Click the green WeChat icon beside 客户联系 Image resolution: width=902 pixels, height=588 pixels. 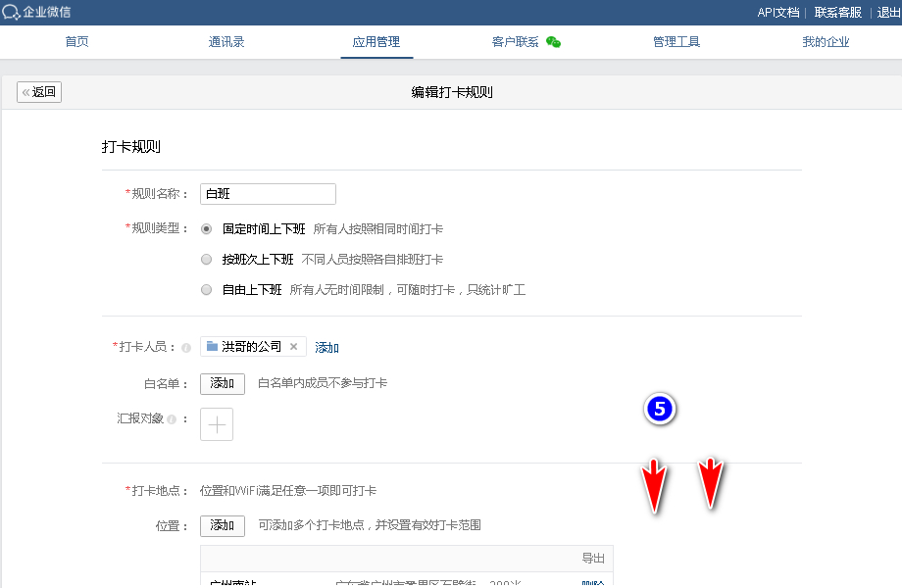point(553,42)
